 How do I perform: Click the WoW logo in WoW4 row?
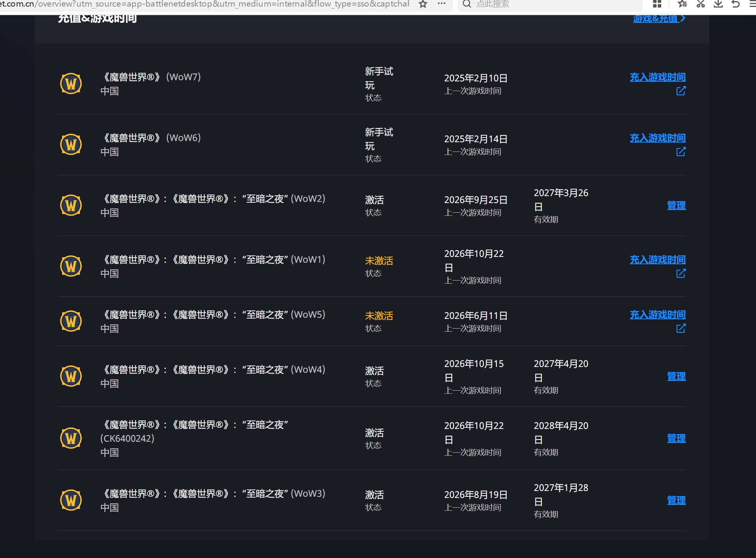click(x=71, y=376)
